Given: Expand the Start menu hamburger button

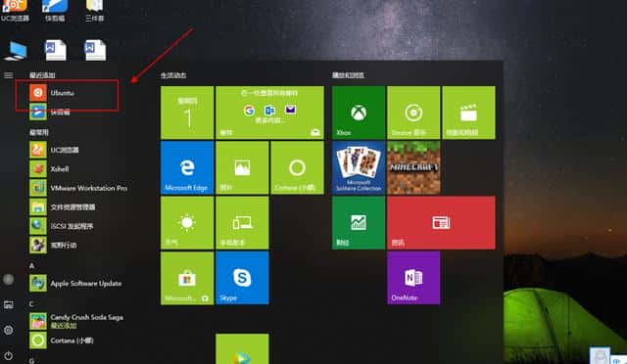Looking at the screenshot, I should [8, 75].
